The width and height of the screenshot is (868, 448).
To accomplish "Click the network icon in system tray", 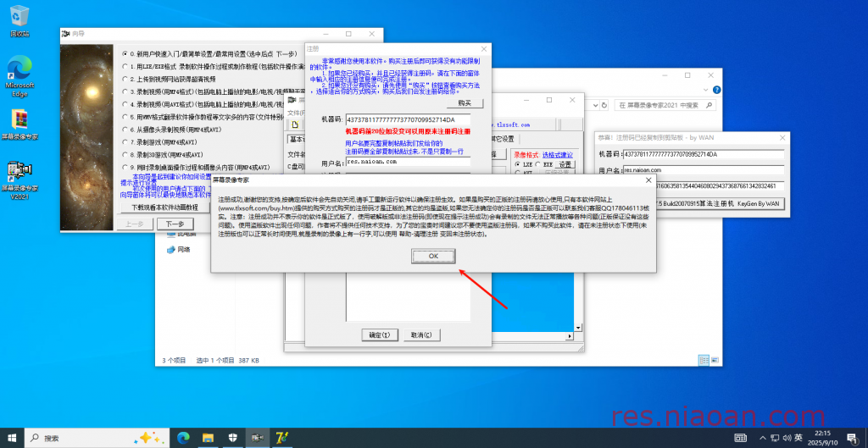I will click(x=776, y=438).
